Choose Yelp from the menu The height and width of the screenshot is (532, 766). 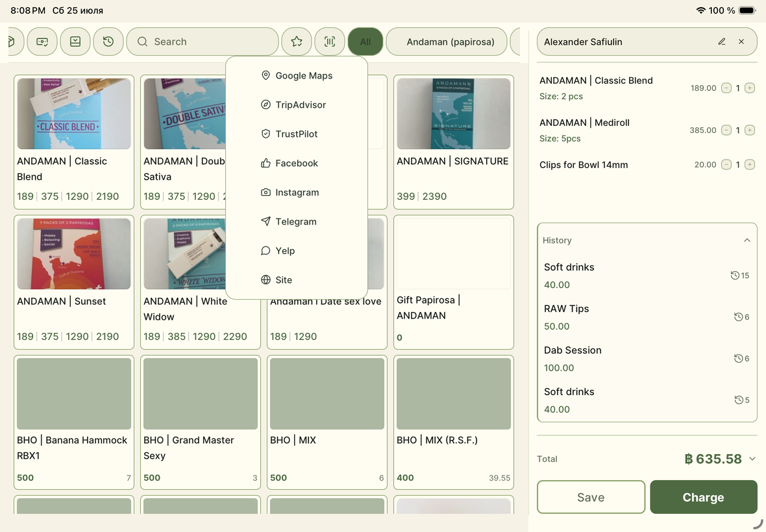297,251
